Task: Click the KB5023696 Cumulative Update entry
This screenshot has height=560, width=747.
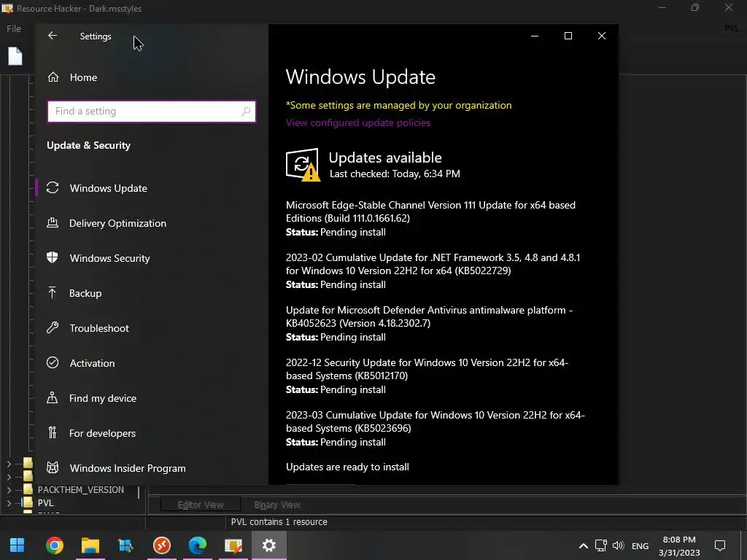Action: [x=436, y=428]
